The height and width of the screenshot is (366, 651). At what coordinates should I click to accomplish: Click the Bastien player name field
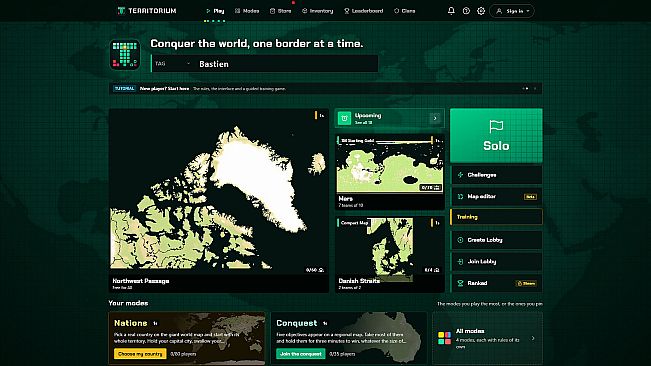point(287,64)
